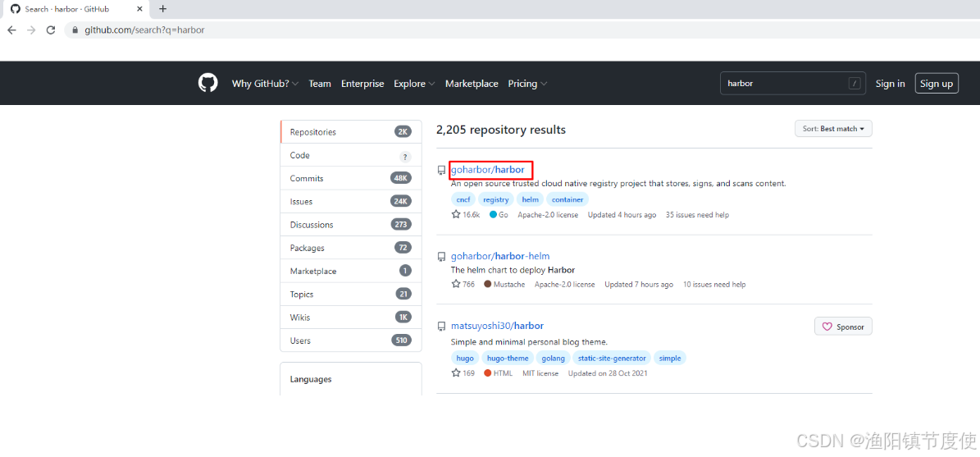Viewport: 980px width, 457px height.
Task: Click the browser address bar URL
Action: coord(145,30)
